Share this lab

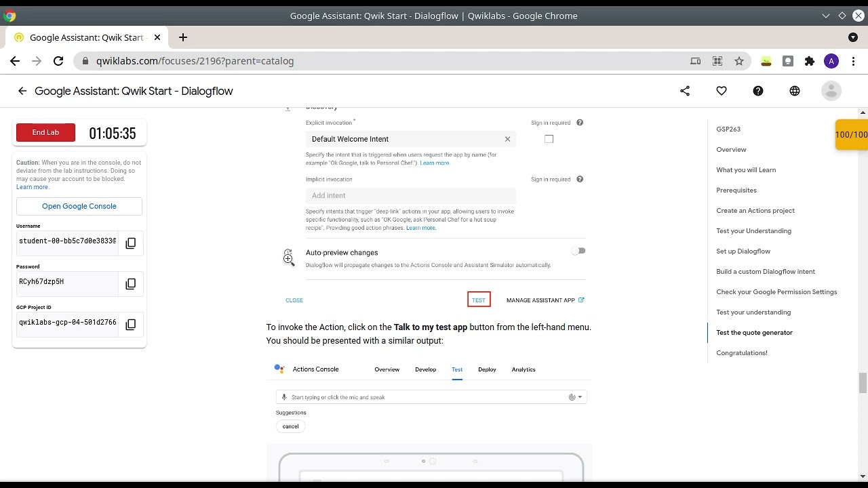pyautogui.click(x=685, y=91)
